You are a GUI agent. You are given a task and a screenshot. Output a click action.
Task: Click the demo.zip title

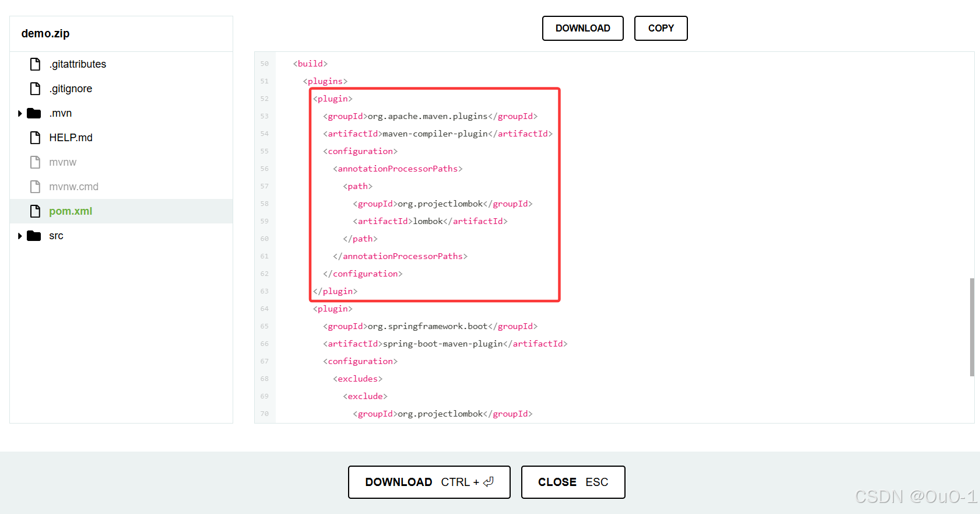point(45,33)
